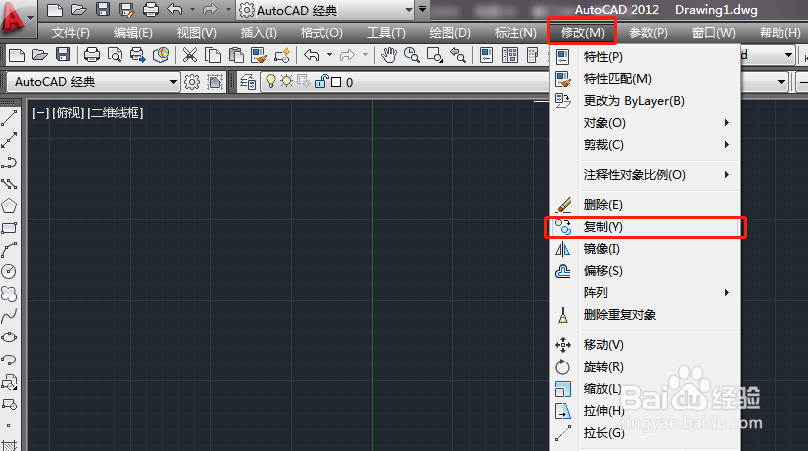Select the Line draw tool
The width and height of the screenshot is (808, 451).
pos(9,118)
